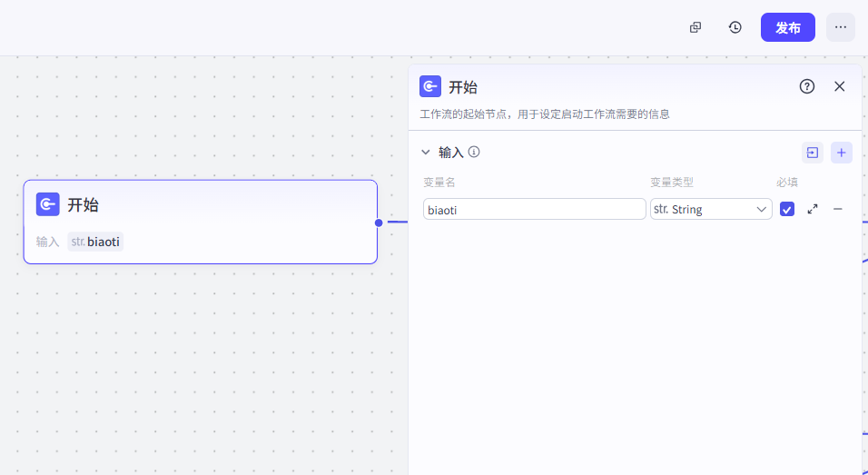Click the import variables icon
Viewport: 868px width, 475px height.
(x=813, y=153)
